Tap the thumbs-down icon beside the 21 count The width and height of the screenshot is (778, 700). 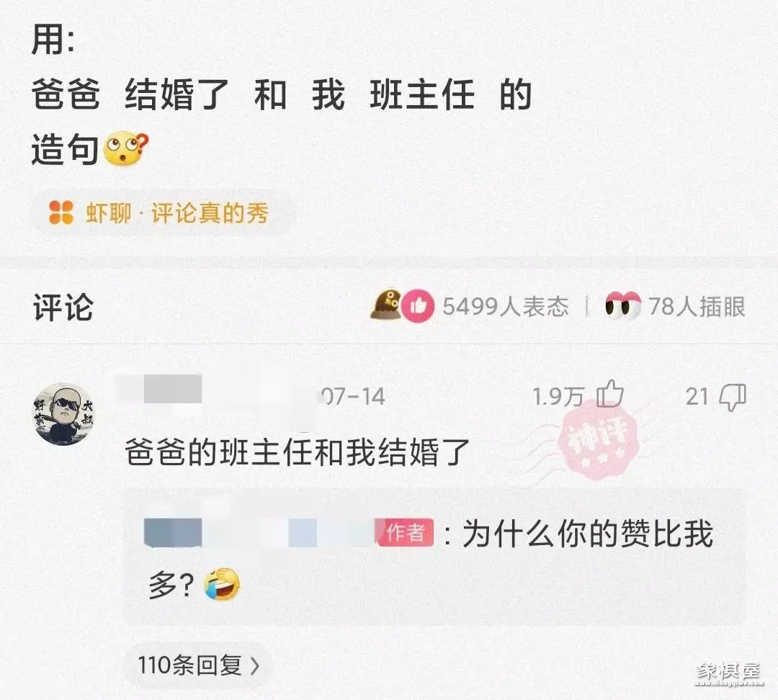(733, 398)
